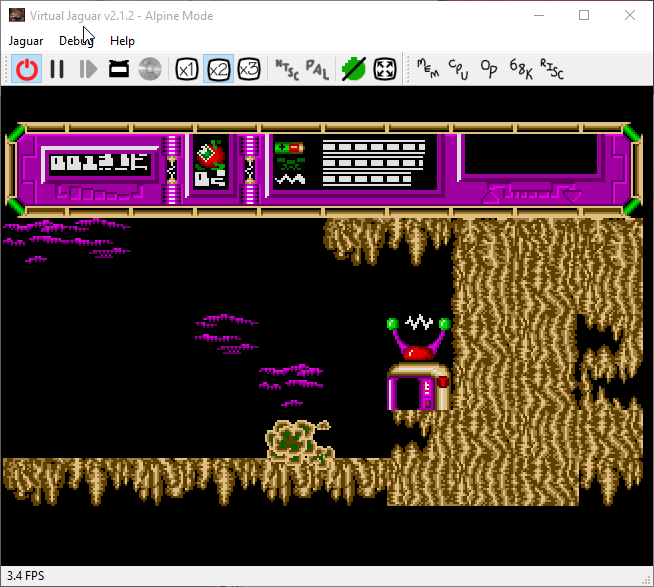
Task: Open the 68K disassembly browser
Action: 520,69
